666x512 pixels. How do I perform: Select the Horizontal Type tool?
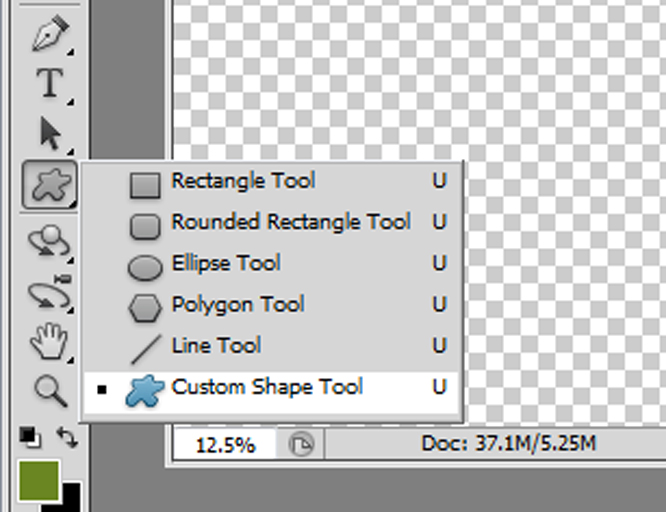(50, 83)
